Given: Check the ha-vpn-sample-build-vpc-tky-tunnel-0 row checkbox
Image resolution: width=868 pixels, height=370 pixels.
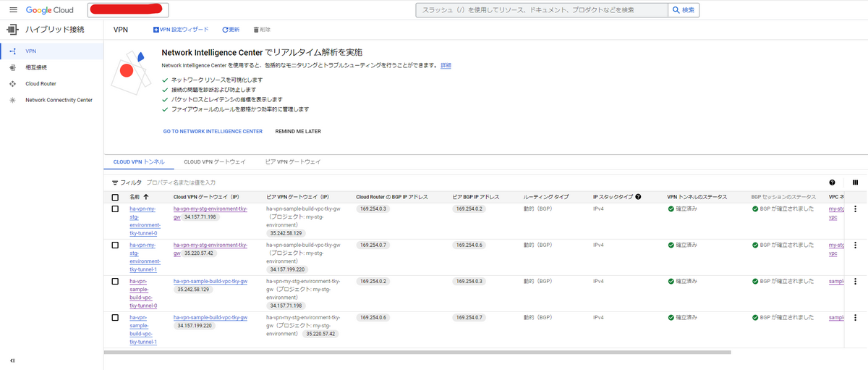Looking at the screenshot, I should click(x=115, y=281).
